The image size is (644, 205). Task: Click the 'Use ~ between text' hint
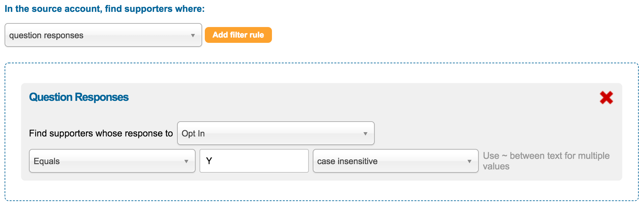pyautogui.click(x=546, y=161)
